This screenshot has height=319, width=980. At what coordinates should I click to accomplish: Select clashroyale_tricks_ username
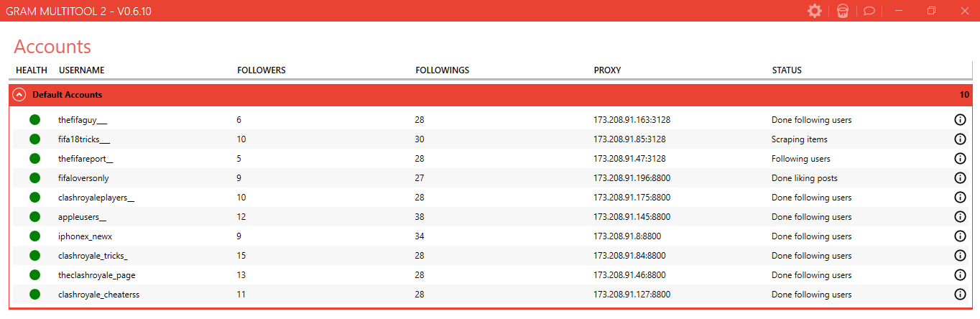[x=93, y=256]
